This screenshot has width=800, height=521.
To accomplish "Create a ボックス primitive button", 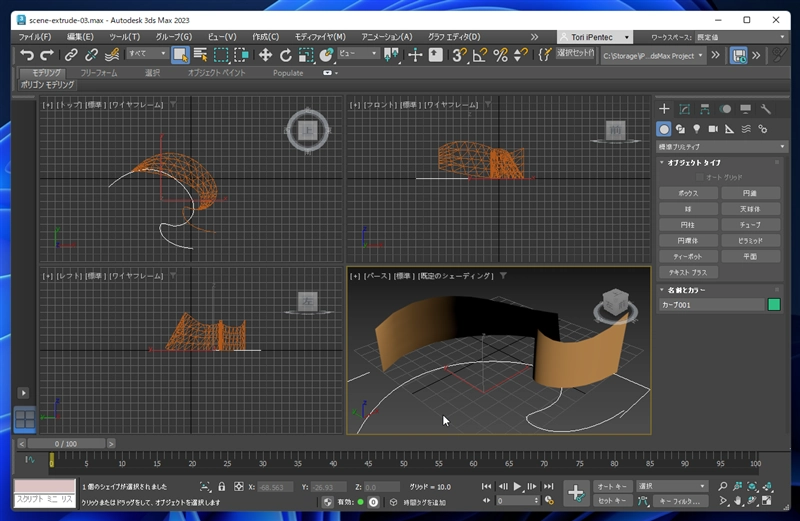I will pos(688,193).
